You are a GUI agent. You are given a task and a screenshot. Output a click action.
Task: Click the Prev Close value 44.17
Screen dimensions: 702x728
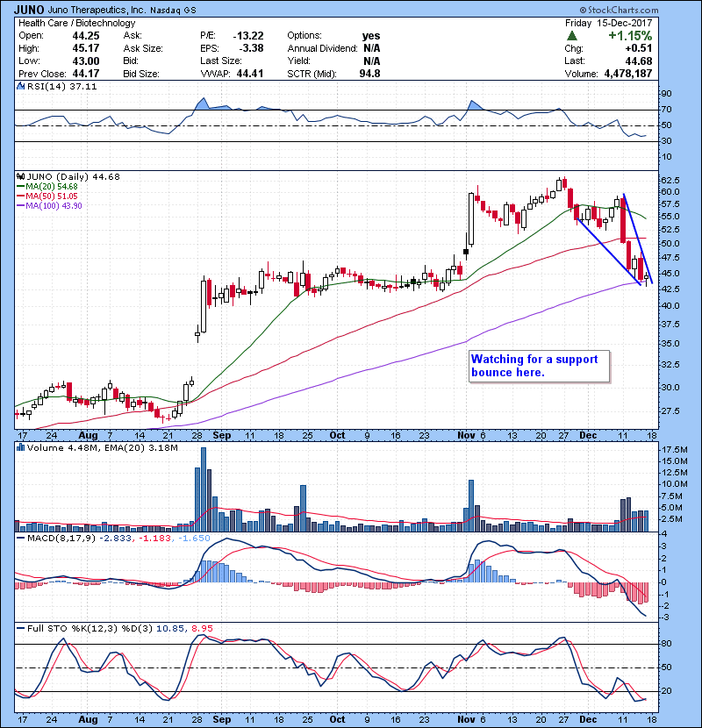[86, 74]
